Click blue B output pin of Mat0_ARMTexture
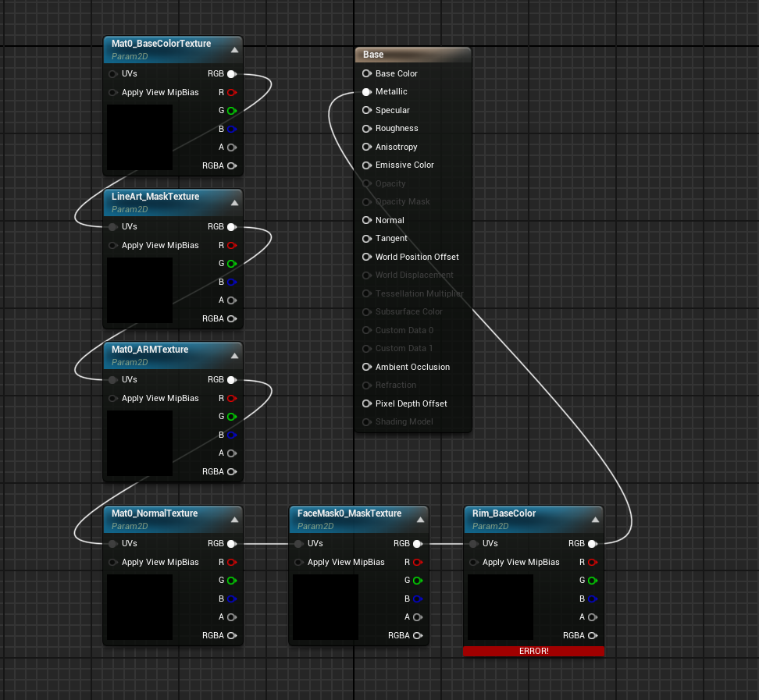Screen dimensions: 759x700 [x=232, y=435]
